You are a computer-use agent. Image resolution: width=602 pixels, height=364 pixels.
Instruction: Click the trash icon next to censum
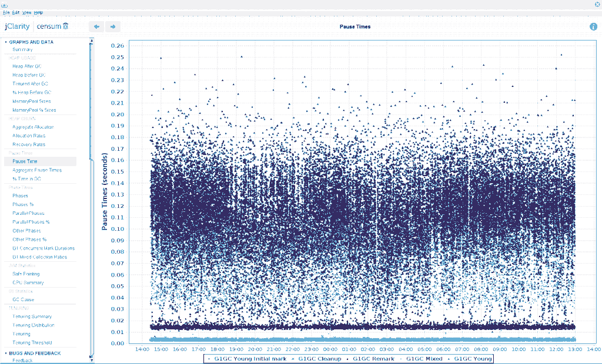[66, 26]
